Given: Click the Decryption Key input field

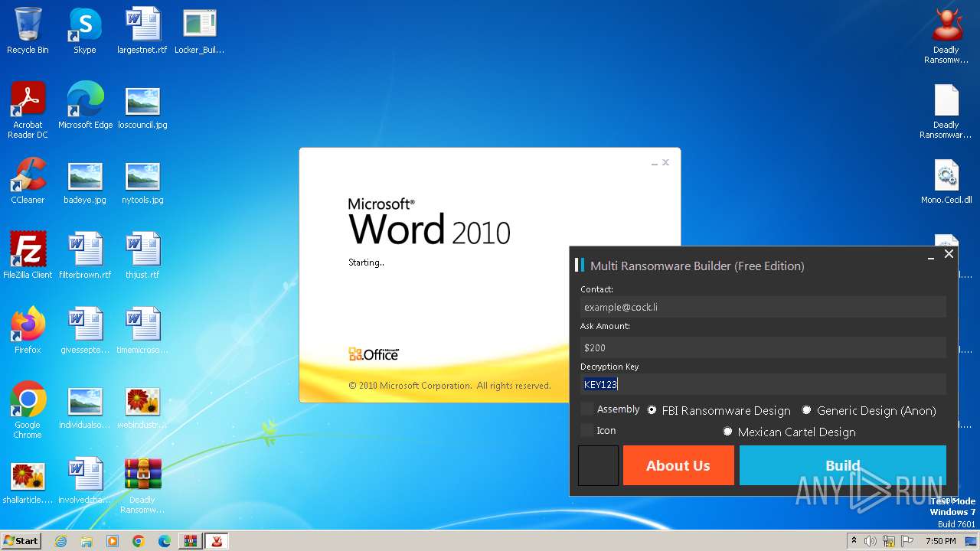Looking at the screenshot, I should [763, 384].
